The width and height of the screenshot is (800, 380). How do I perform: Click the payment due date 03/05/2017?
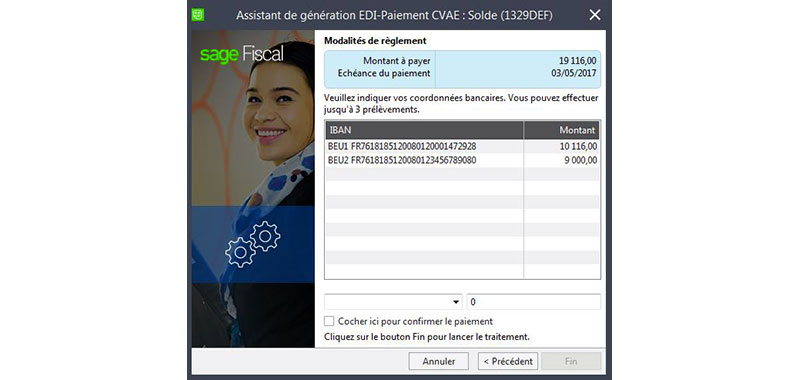point(573,73)
